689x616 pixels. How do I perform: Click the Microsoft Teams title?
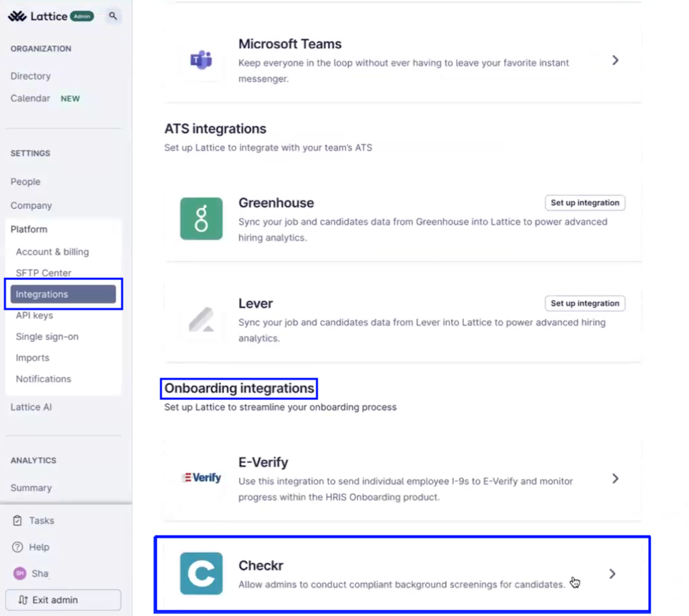pos(290,44)
